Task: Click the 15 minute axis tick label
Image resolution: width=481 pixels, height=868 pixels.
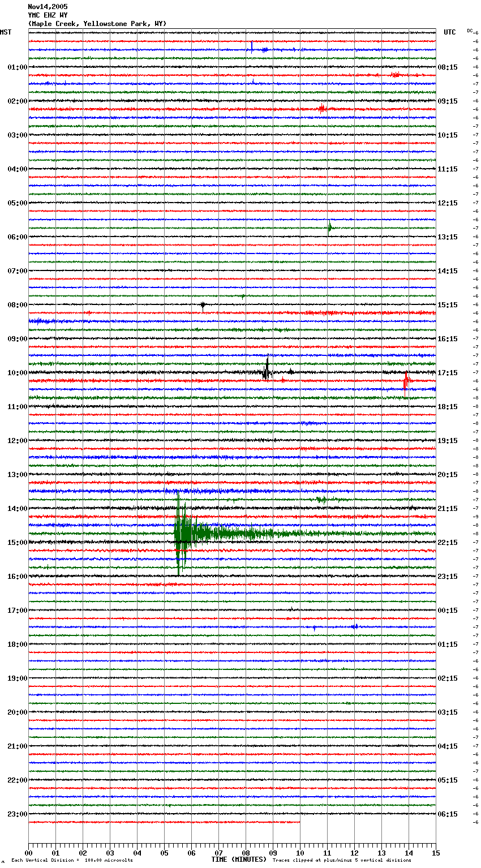Action: click(x=436, y=853)
